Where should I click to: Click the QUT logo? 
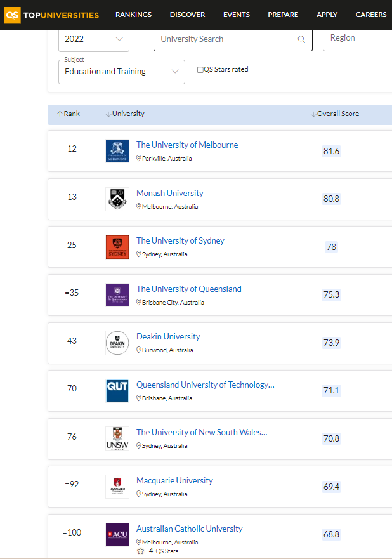(x=117, y=391)
